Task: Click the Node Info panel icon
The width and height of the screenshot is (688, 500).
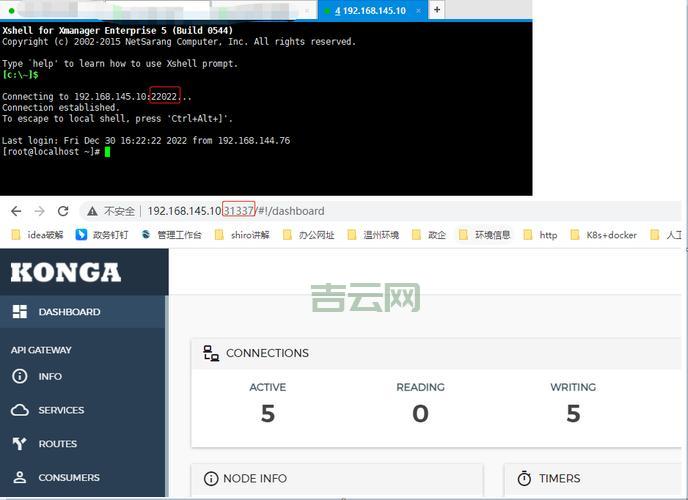Action: click(x=211, y=479)
